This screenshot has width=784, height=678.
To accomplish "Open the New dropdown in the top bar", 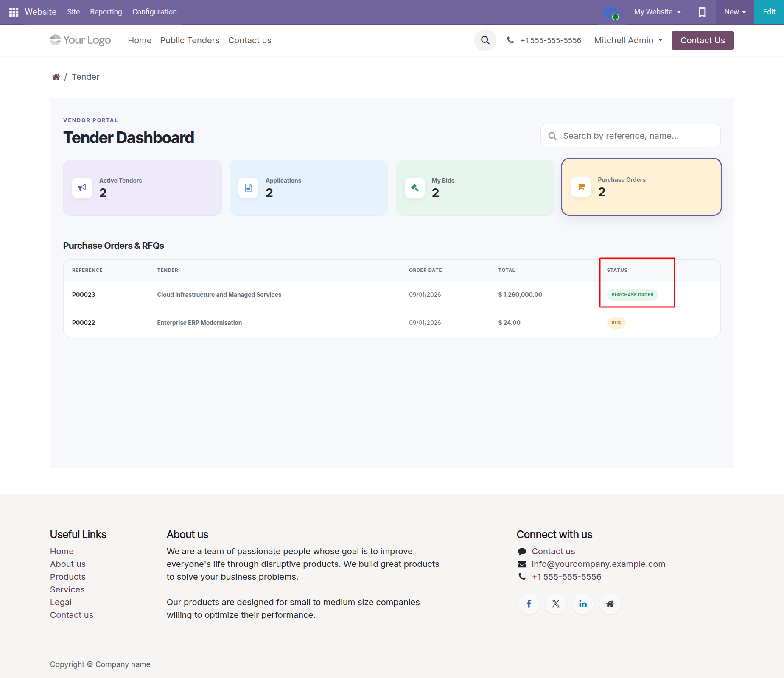I will pos(735,12).
